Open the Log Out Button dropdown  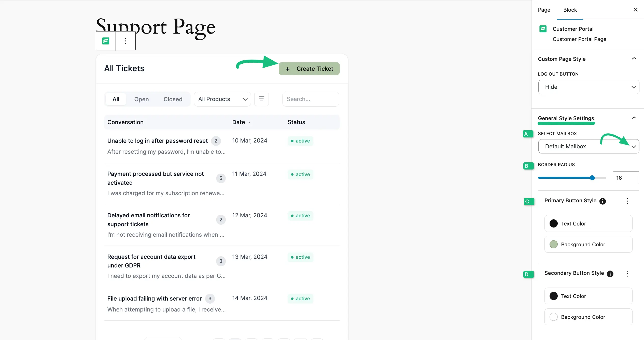pos(588,87)
